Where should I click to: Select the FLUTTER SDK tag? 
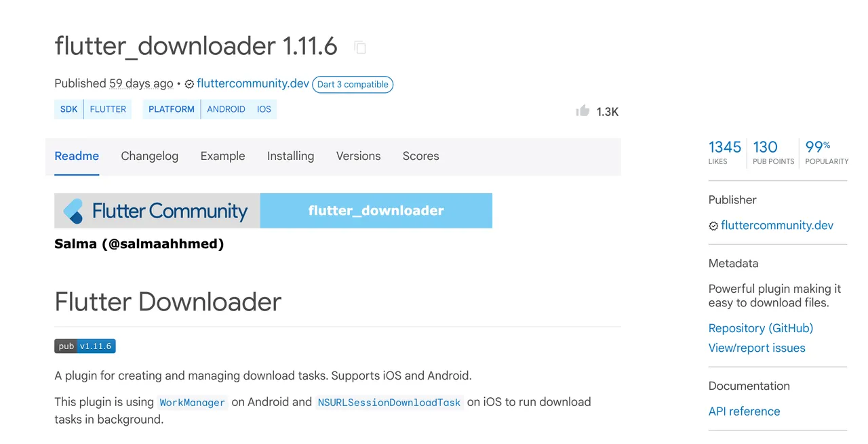coord(108,109)
